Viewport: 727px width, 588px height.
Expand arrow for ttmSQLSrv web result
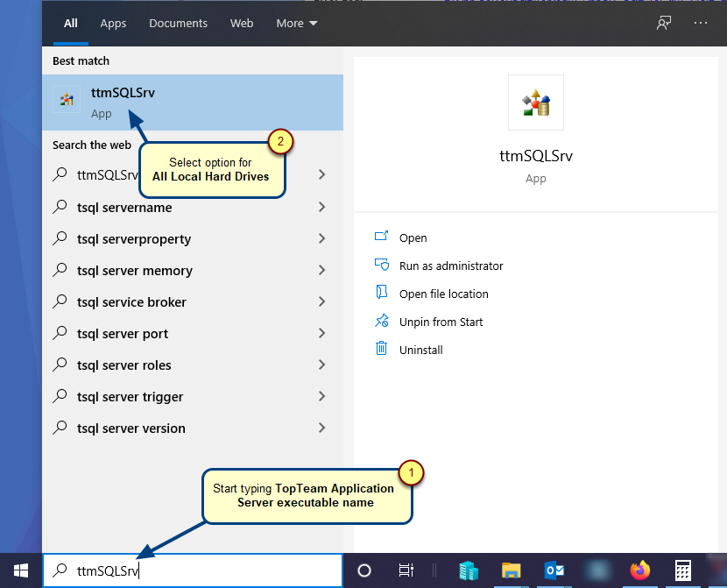click(321, 174)
